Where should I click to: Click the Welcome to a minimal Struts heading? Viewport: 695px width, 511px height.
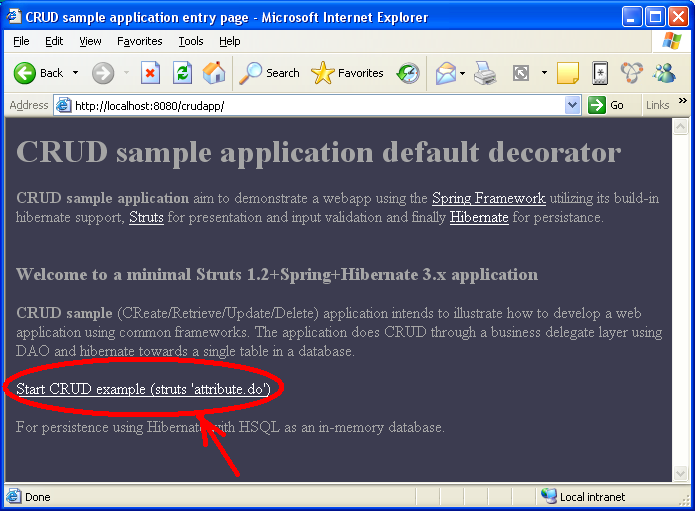(x=277, y=275)
